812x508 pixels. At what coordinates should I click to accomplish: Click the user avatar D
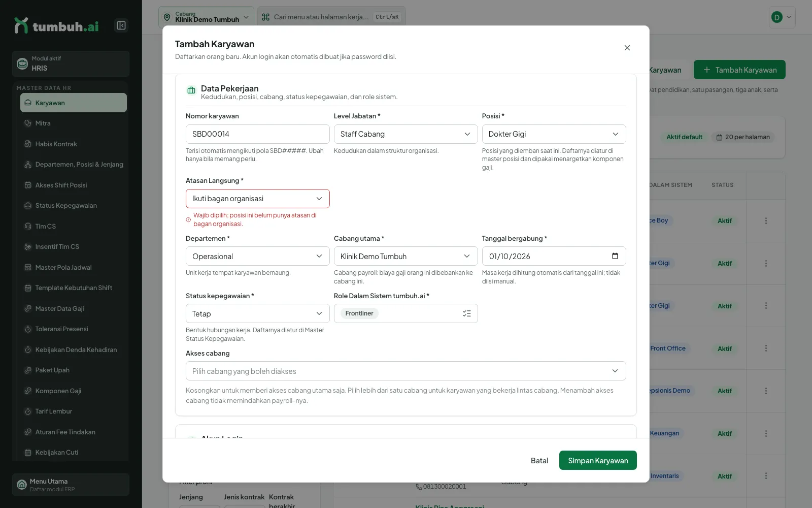[x=776, y=17]
